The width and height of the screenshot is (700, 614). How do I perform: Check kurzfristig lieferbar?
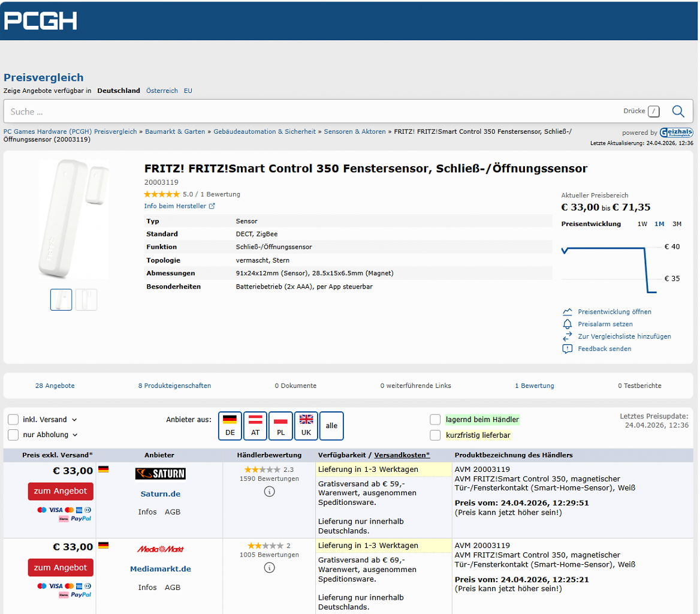[435, 435]
